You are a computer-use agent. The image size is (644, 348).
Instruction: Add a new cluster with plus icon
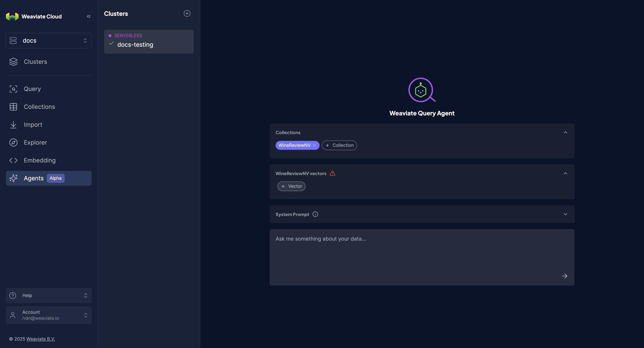(187, 13)
